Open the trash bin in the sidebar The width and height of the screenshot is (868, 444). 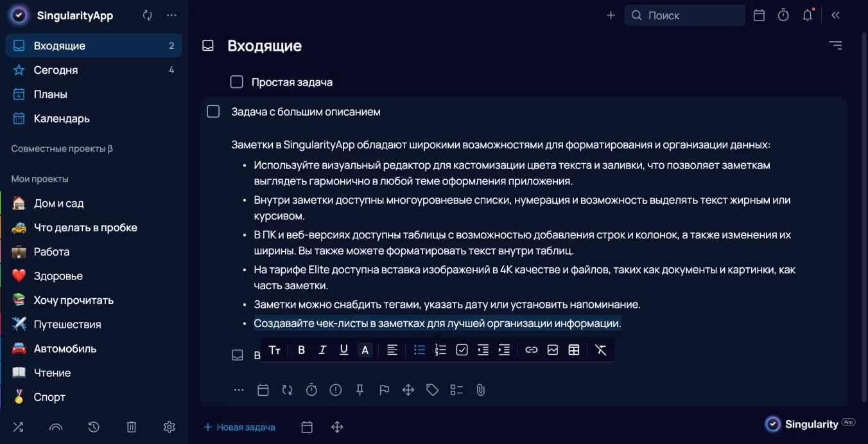tap(132, 427)
